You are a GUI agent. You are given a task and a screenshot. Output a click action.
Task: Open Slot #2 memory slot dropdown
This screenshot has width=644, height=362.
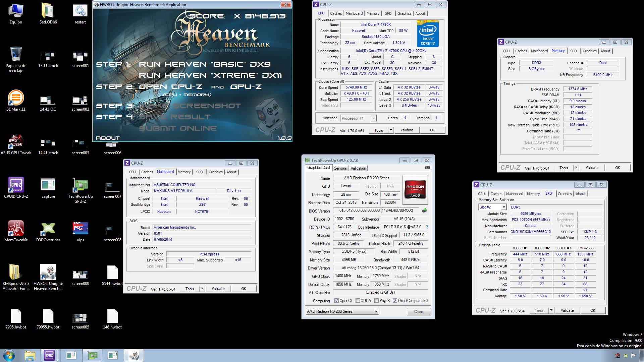(x=492, y=207)
